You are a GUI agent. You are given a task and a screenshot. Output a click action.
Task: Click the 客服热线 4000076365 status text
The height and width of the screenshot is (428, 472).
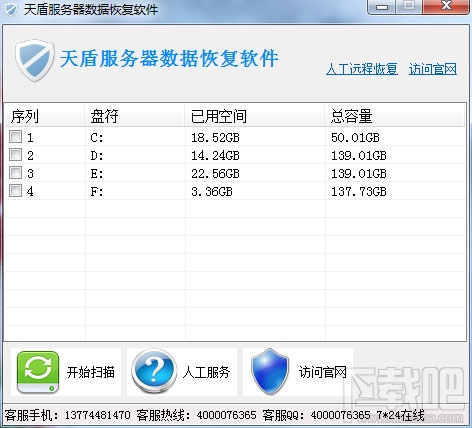(196, 415)
